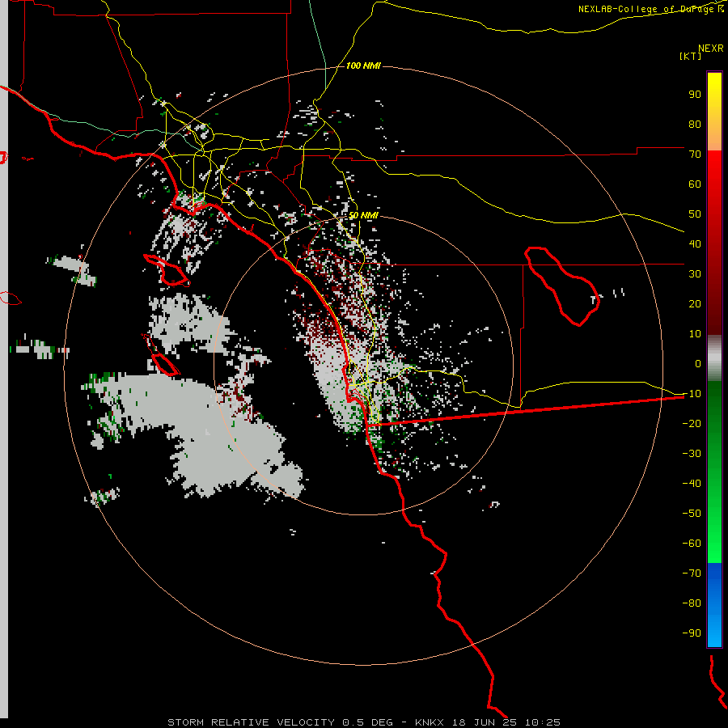728x728 pixels.
Task: Click the "50 NMI" range ring label
Action: coord(363,215)
